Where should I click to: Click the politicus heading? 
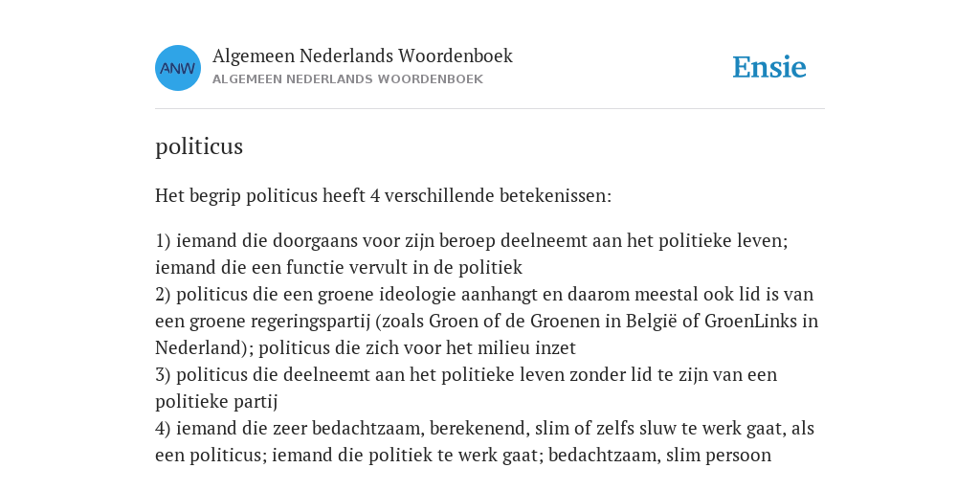click(199, 146)
